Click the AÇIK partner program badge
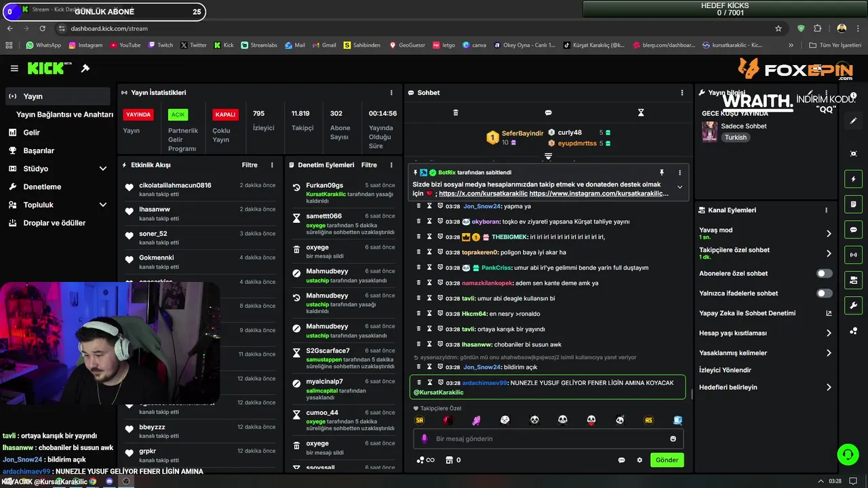This screenshot has width=868, height=488. 178,115
